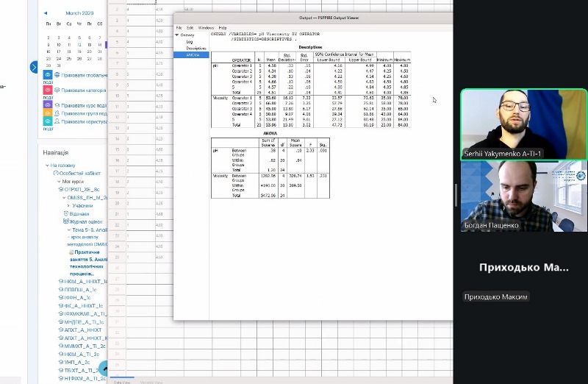The width and height of the screenshot is (588, 384).
Task: Click the gradebook icon beside Журнал оцінок
Action: (x=66, y=221)
